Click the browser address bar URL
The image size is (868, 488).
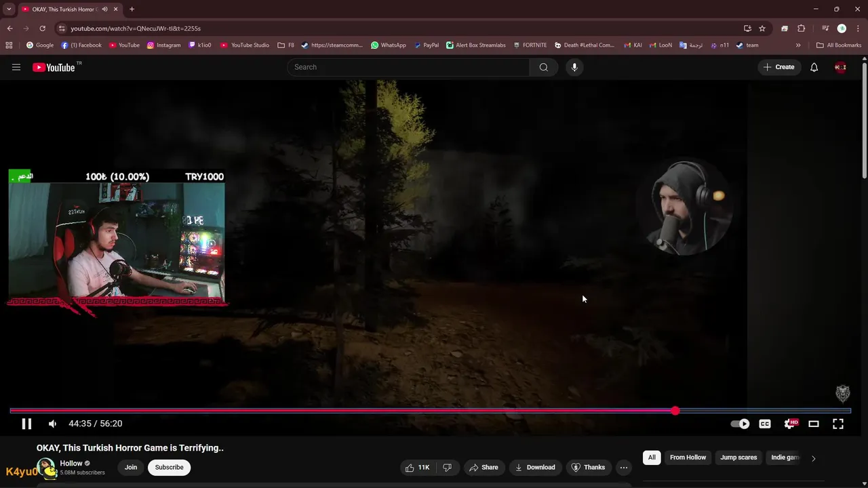(136, 28)
